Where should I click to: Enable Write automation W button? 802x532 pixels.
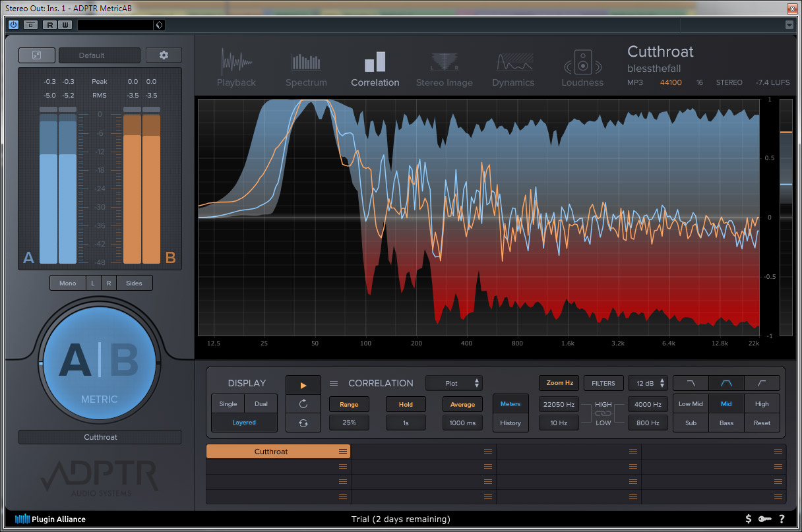coord(65,25)
